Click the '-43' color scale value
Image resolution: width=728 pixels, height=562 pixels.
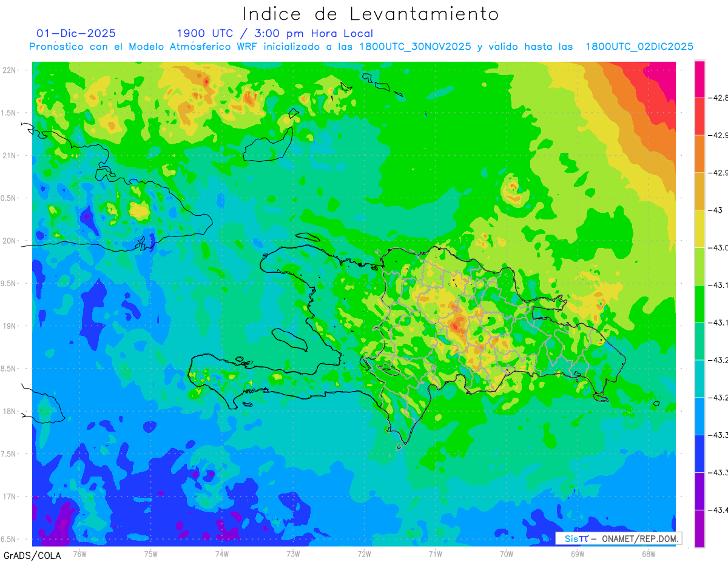[x=715, y=210]
